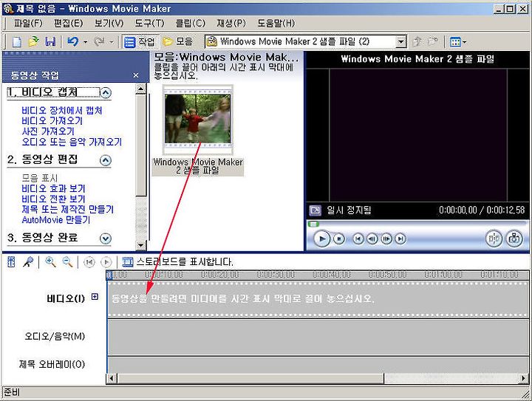Toggle the 모음 collections pane button
This screenshot has height=401, width=532.
(x=177, y=41)
